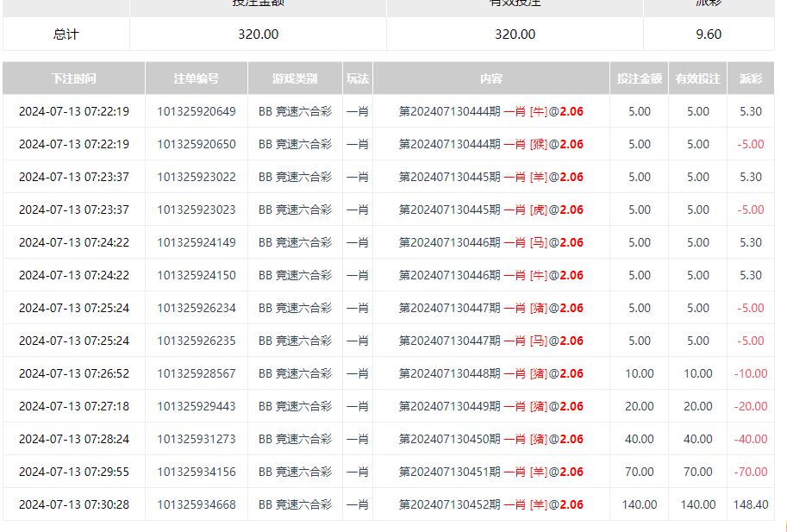Click content cell for period 202407130452
Viewport: 787px width, 532px height.
tap(490, 504)
